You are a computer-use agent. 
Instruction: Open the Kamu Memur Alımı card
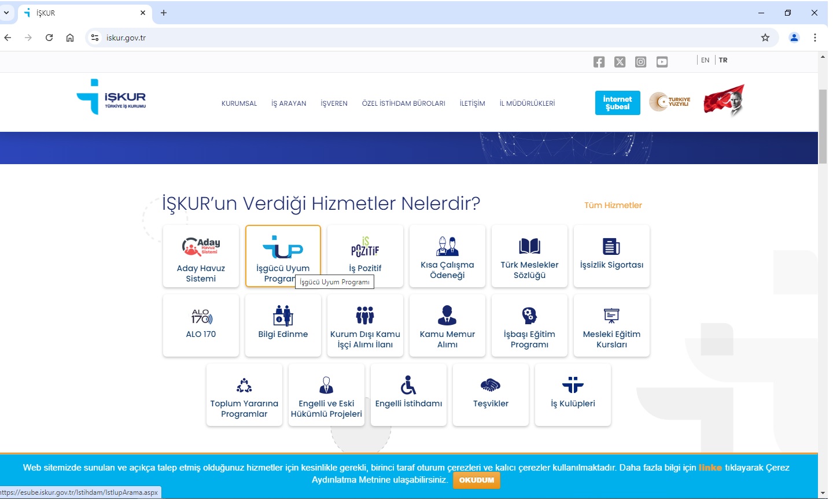[447, 325]
